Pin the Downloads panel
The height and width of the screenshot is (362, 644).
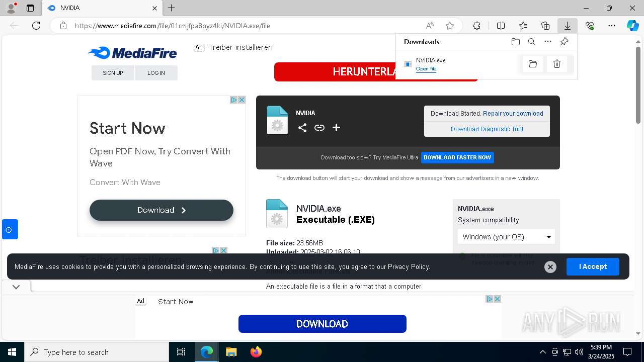pyautogui.click(x=564, y=42)
